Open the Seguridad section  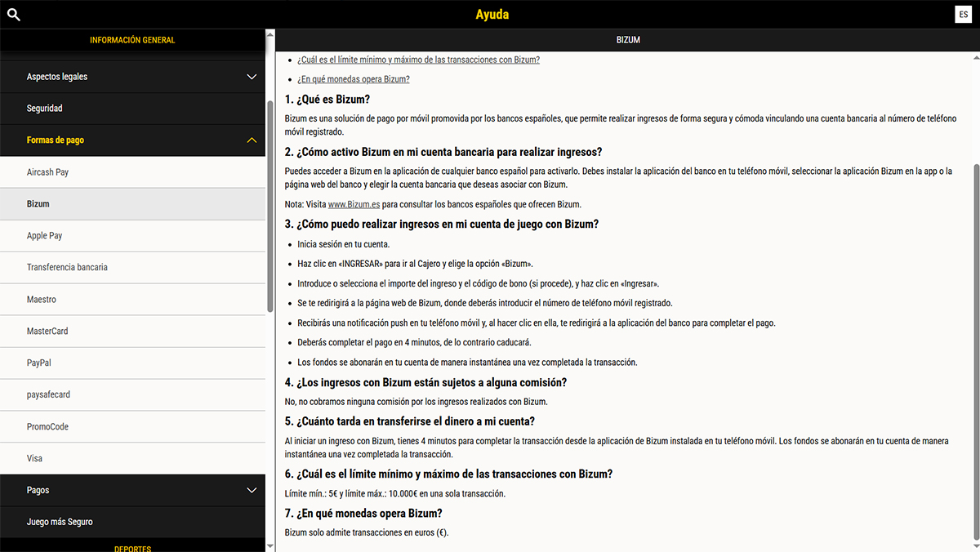coord(132,109)
